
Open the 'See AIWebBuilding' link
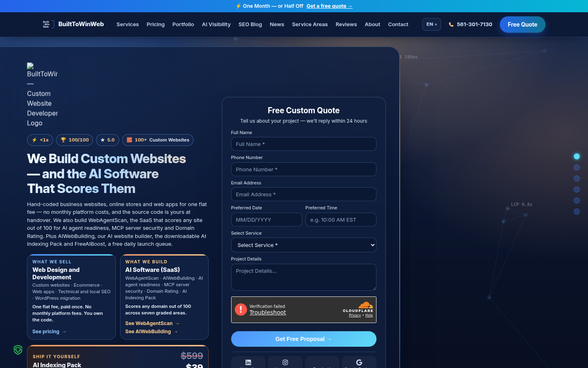coord(151,332)
